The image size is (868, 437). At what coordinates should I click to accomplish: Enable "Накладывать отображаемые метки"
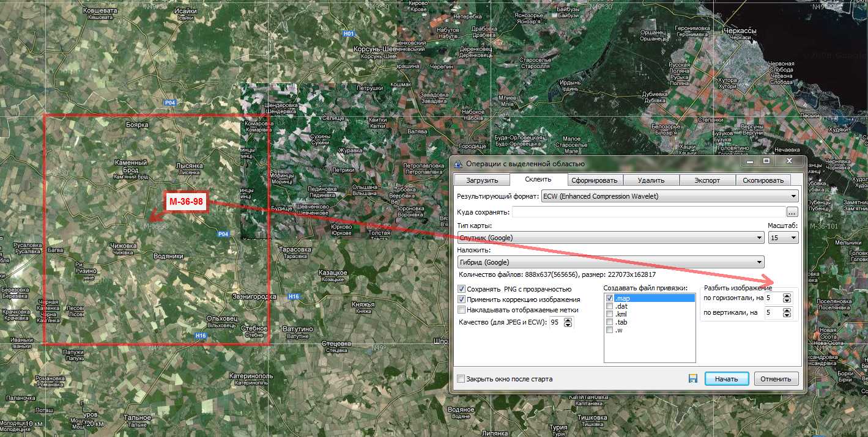pos(461,310)
